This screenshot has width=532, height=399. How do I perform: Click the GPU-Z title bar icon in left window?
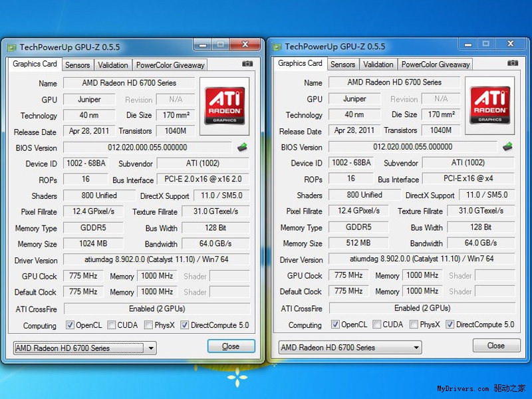[x=12, y=47]
